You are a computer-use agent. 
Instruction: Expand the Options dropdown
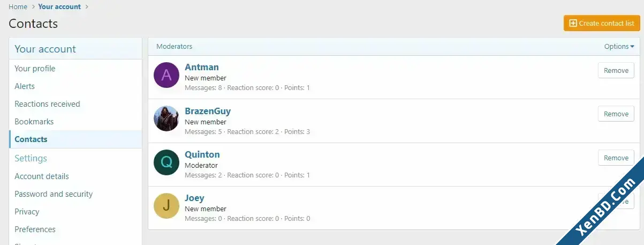click(x=619, y=47)
